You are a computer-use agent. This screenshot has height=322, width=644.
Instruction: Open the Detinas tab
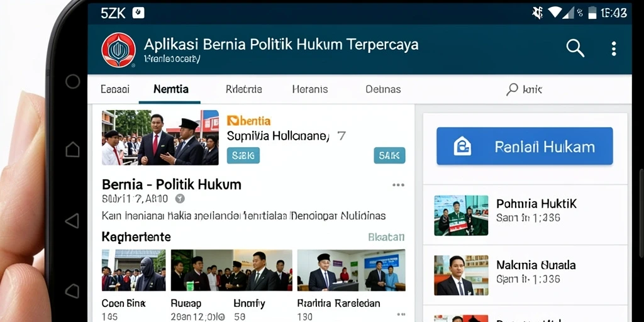383,89
